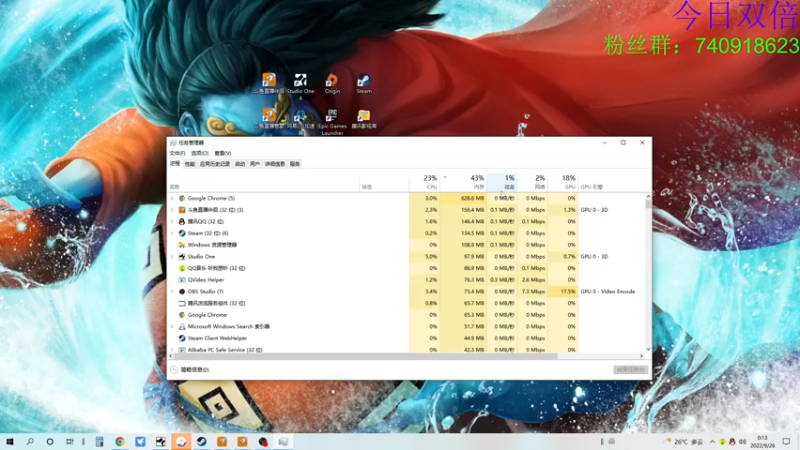Show hidden tray icons chevron
The image size is (800, 450).
point(712,442)
